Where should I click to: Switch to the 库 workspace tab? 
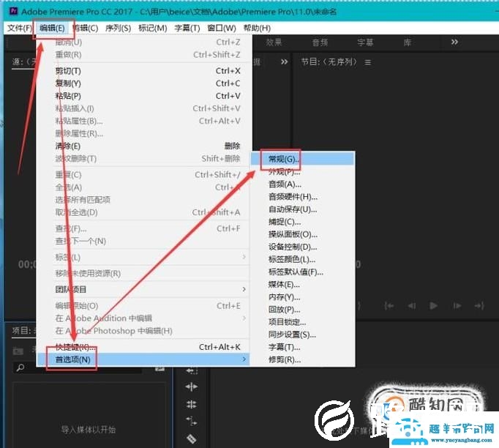pyautogui.click(x=408, y=42)
